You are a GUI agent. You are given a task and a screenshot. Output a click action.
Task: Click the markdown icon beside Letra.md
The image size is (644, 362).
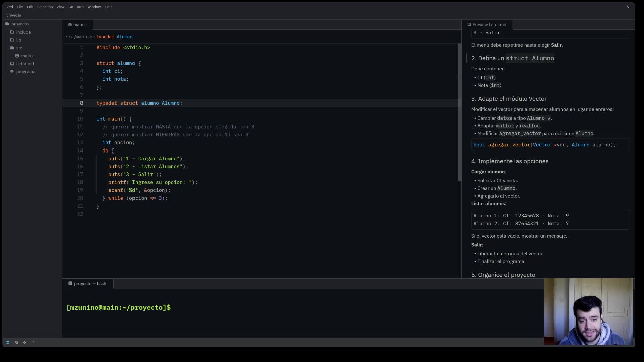pos(12,63)
